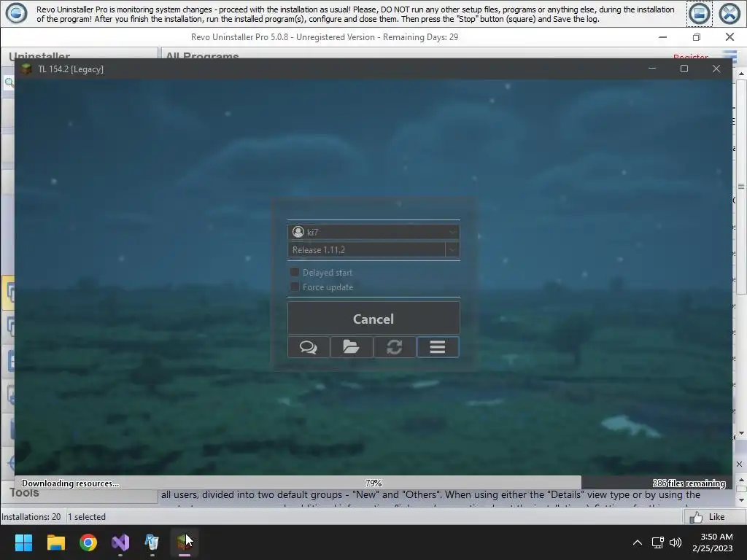Viewport: 747px width, 560px height.
Task: Click the 'Installations: 20' status bar text
Action: (31, 517)
